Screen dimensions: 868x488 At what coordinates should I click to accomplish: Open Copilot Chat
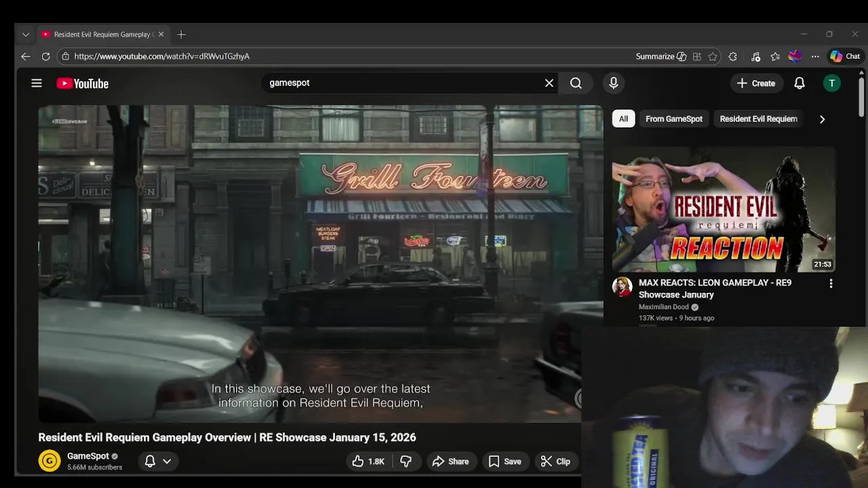pos(845,56)
